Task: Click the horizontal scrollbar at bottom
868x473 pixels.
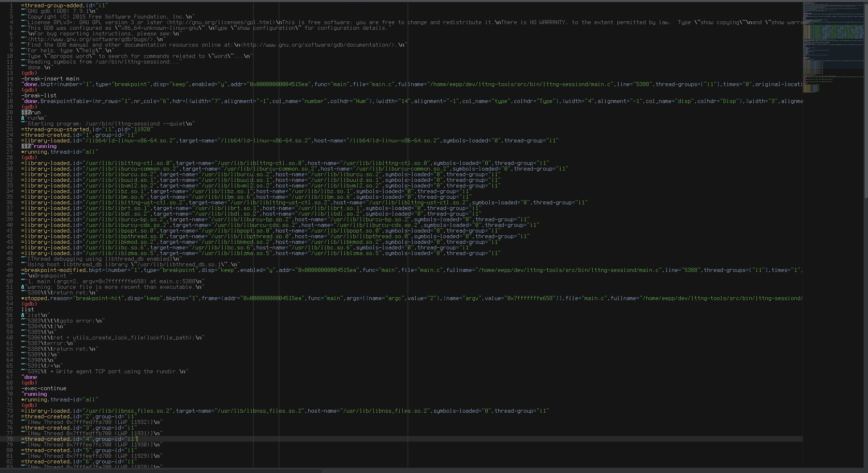Action: point(161,471)
